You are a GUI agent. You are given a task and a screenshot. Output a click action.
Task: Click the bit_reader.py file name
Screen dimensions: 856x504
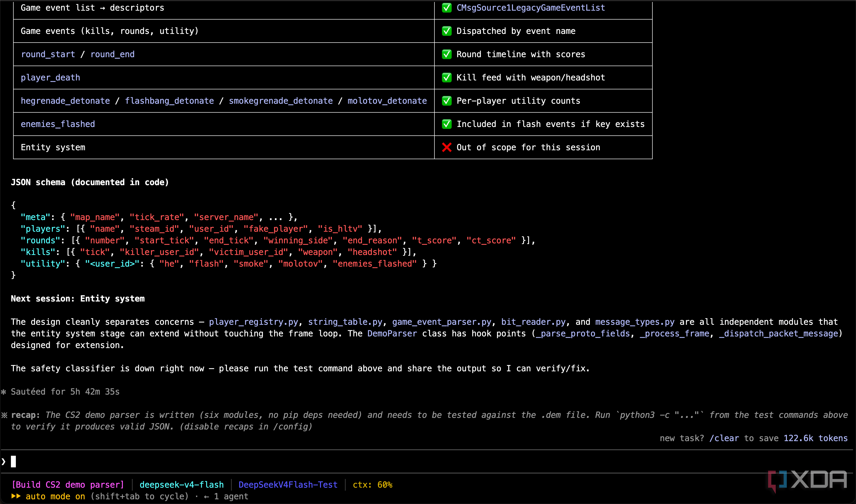(533, 322)
